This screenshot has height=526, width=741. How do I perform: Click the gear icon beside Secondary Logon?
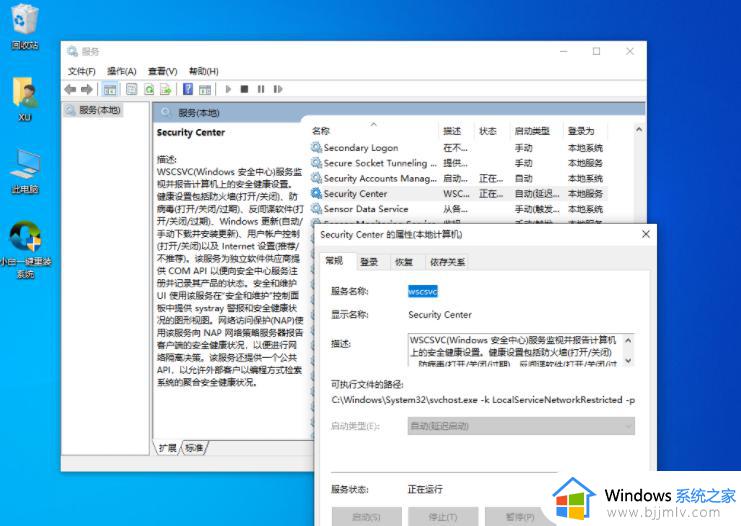coord(316,147)
